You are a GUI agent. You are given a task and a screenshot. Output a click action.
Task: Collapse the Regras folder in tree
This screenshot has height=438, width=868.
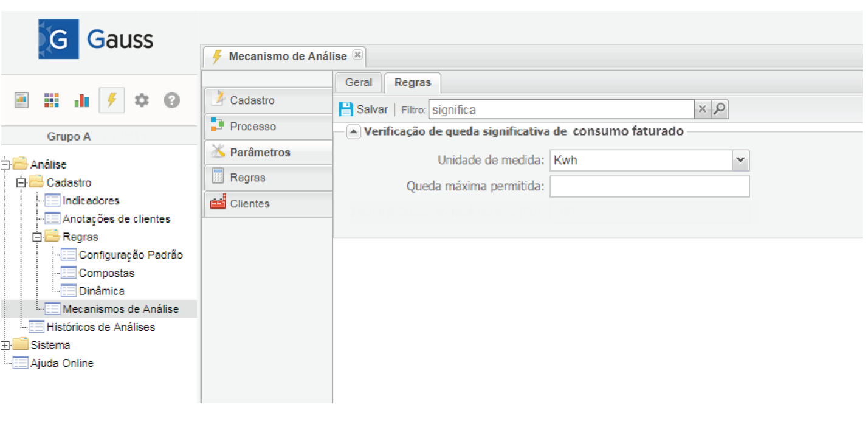[x=38, y=237]
